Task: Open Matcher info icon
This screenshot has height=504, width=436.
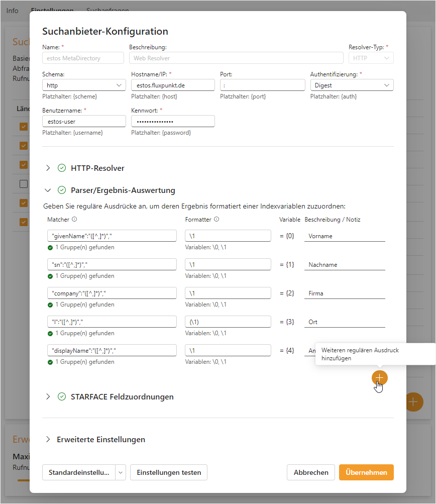Action: (x=74, y=219)
